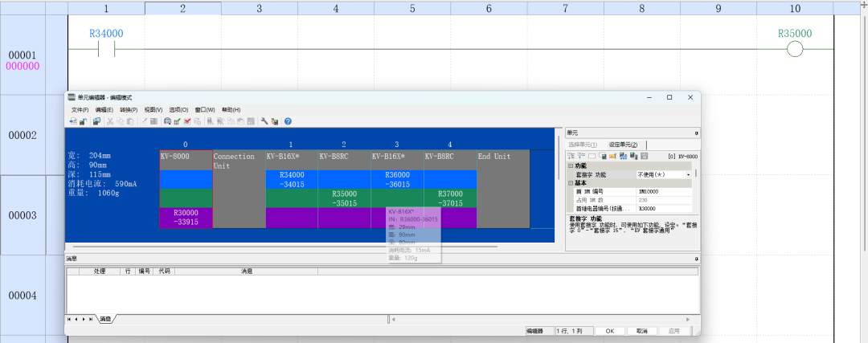
Task: Click the orange unit icon in unit panel
Action: coord(612,156)
